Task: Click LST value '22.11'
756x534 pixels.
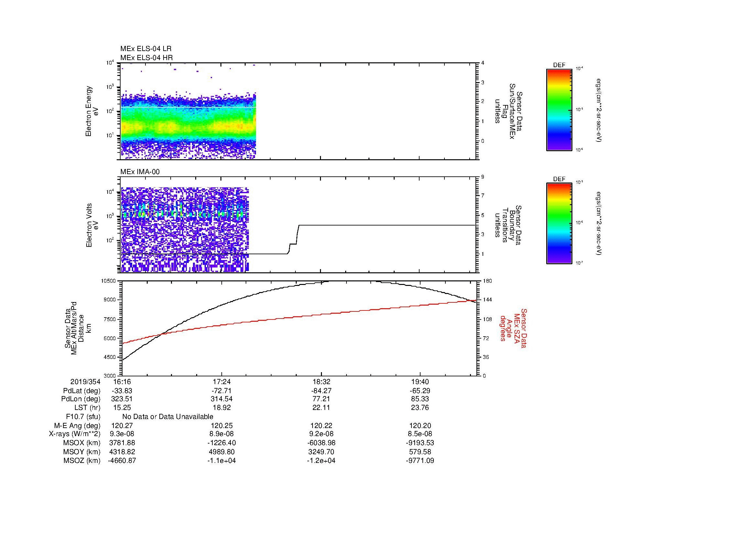Action: 321,408
